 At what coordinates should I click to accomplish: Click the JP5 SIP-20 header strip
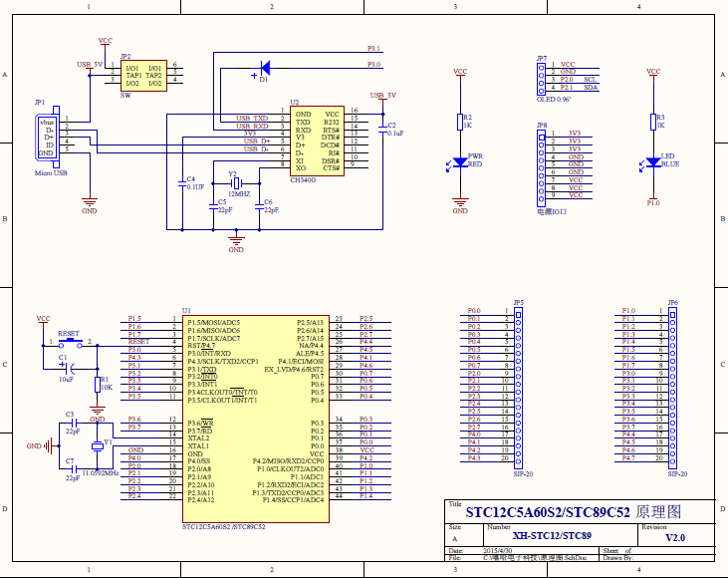518,388
